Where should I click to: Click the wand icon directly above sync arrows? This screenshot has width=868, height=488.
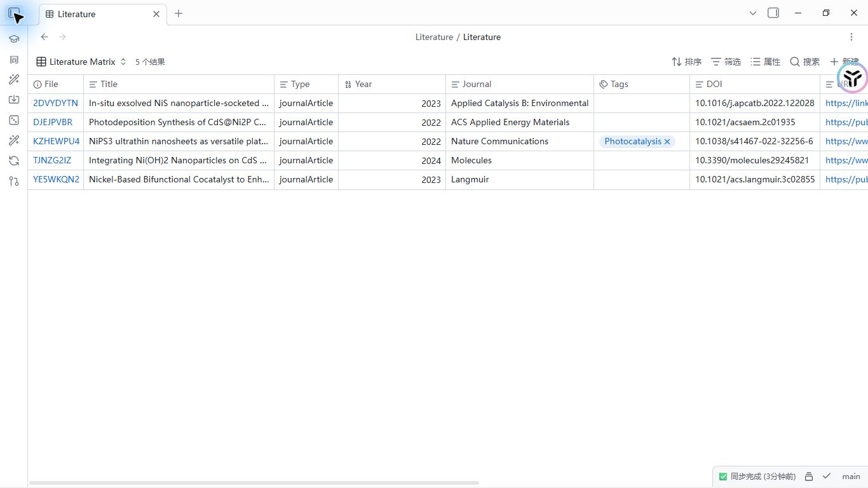click(x=14, y=140)
